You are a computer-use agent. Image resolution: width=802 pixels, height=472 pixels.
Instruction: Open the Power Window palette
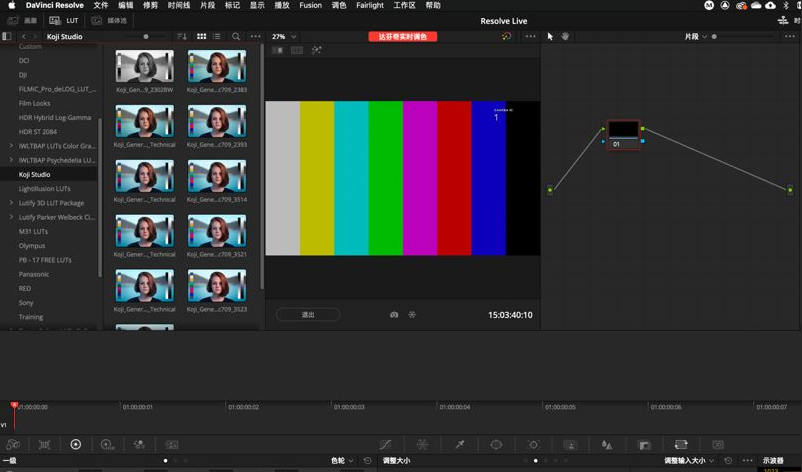click(496, 444)
